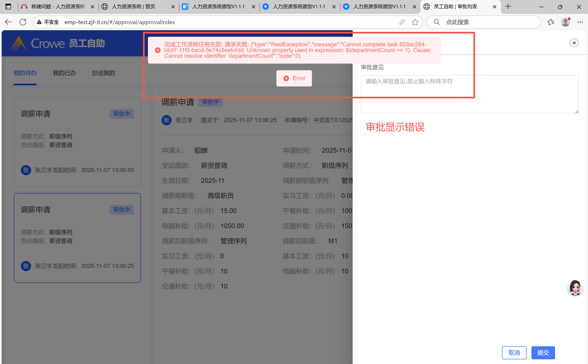The height and width of the screenshot is (364, 588).
Task: Click the browser refresh icon
Action: tap(23, 22)
